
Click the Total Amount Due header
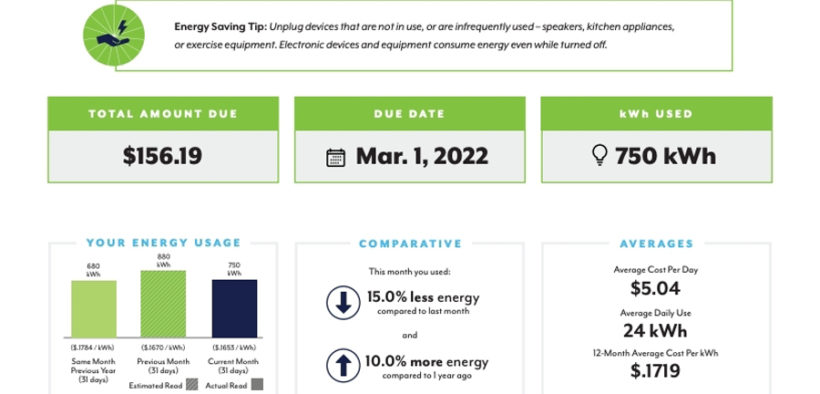click(x=163, y=114)
